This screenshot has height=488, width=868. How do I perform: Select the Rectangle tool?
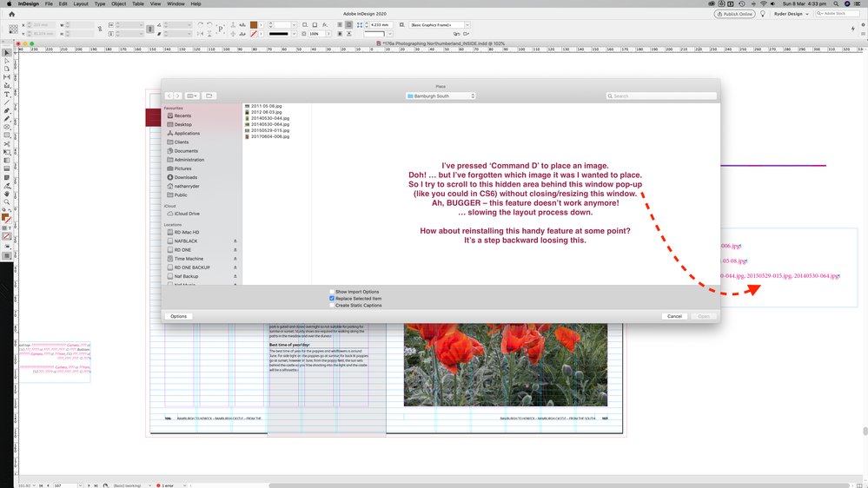tap(7, 135)
